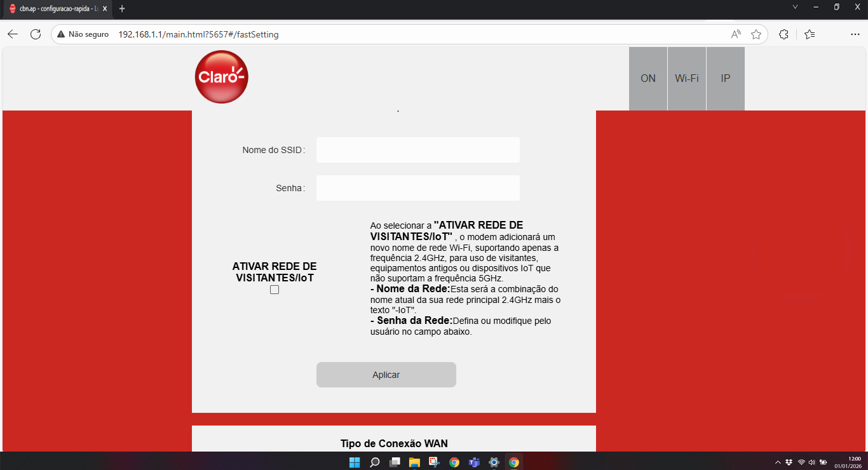This screenshot has height=470, width=868.
Task: Open Microsoft Teams from the taskbar
Action: [474, 462]
